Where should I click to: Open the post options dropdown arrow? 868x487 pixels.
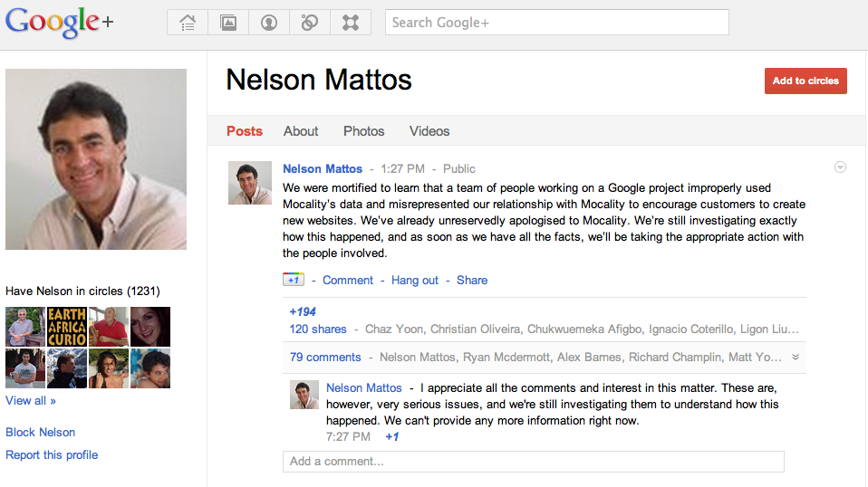840,167
